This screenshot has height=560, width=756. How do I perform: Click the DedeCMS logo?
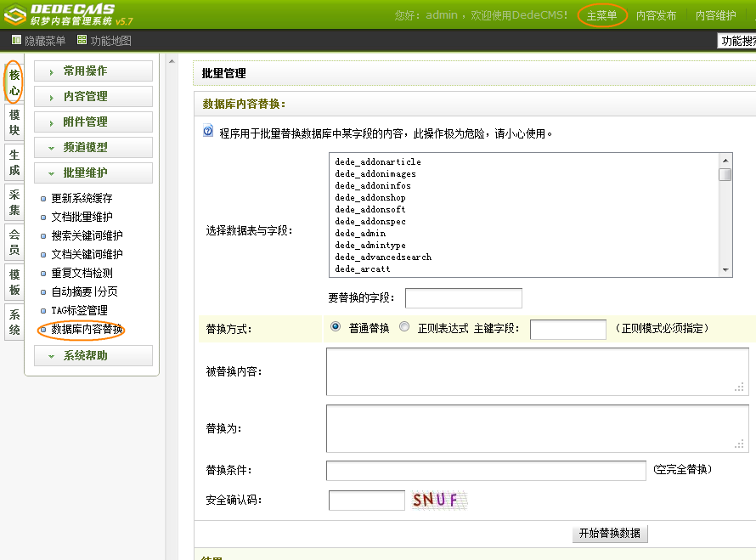[x=72, y=14]
